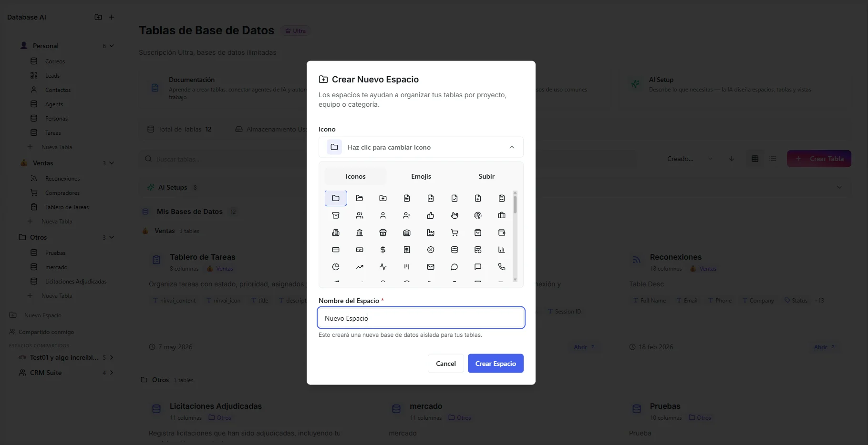Select the two-users group icon

(x=360, y=215)
